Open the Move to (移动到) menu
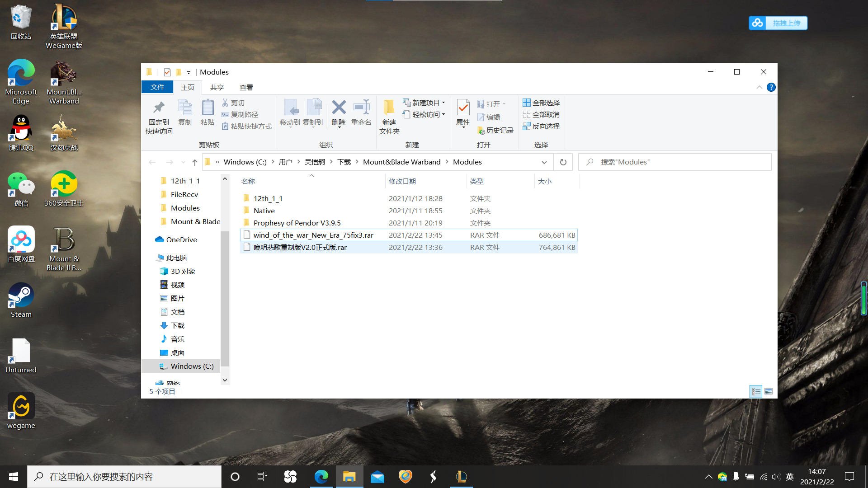The width and height of the screenshot is (868, 488). [x=290, y=113]
